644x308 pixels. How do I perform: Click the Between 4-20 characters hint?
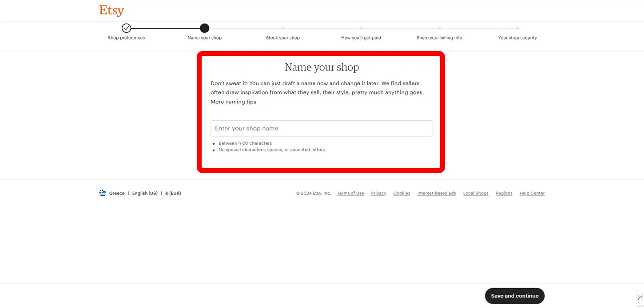tap(245, 143)
